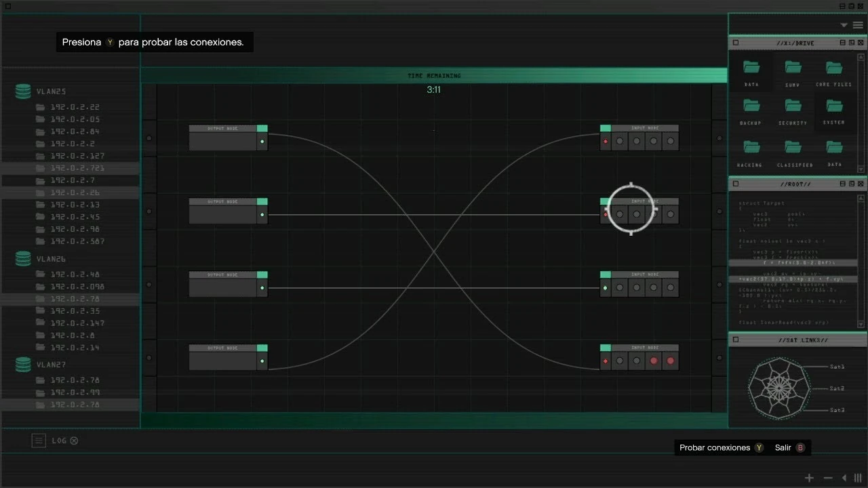Open the BACKUP folder
Viewport: 868px width, 488px height.
[751, 106]
